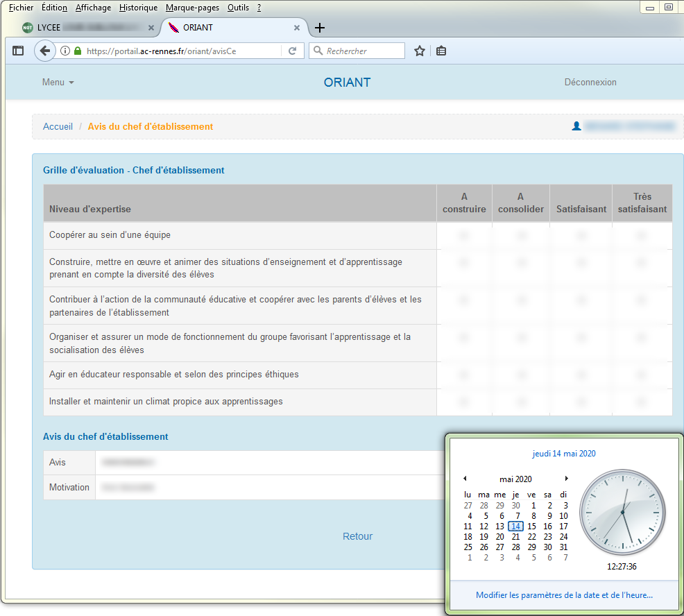Bookmark this page with the star icon
Viewport: 684px width, 616px height.
pyautogui.click(x=420, y=51)
